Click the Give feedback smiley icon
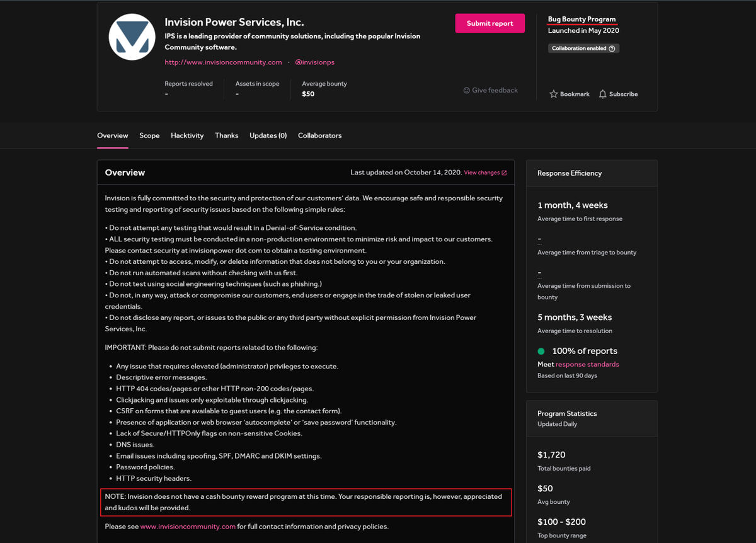Image resolution: width=756 pixels, height=543 pixels. [467, 90]
